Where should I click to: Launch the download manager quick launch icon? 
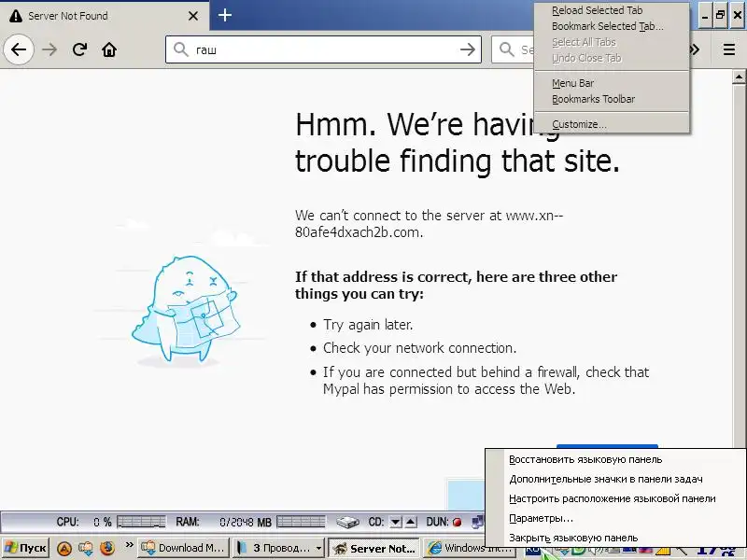86,549
